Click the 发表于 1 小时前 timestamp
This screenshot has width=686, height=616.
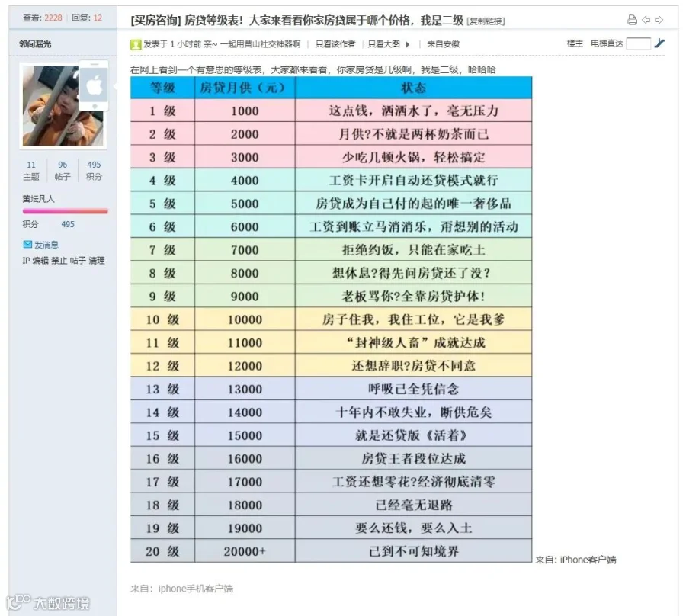pos(172,43)
